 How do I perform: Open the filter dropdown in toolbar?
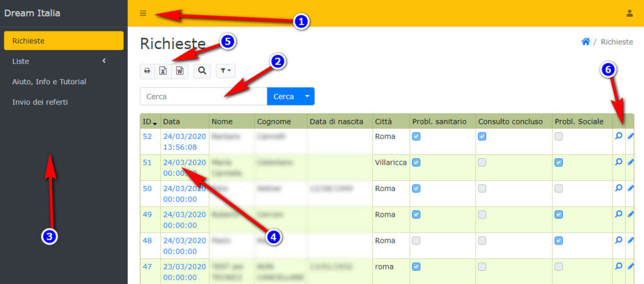coord(225,71)
